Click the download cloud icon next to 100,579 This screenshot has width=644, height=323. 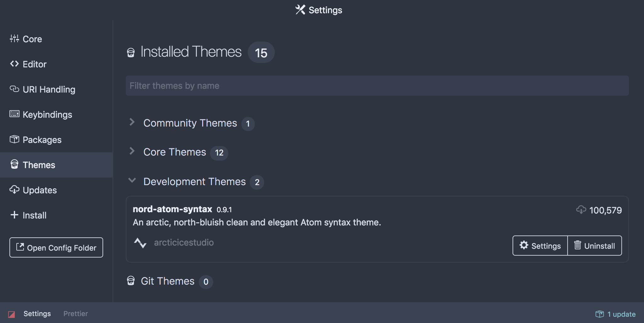[582, 210]
